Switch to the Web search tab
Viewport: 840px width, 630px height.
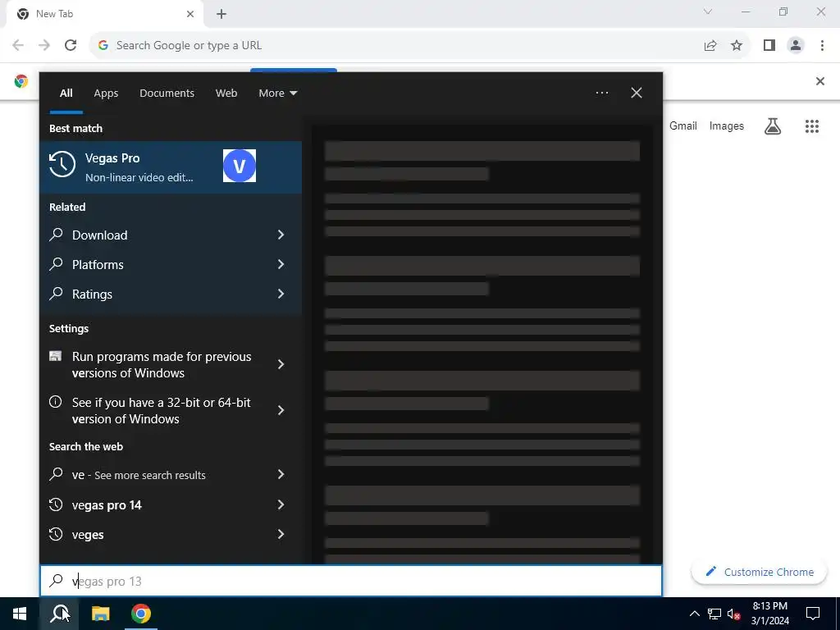(226, 94)
